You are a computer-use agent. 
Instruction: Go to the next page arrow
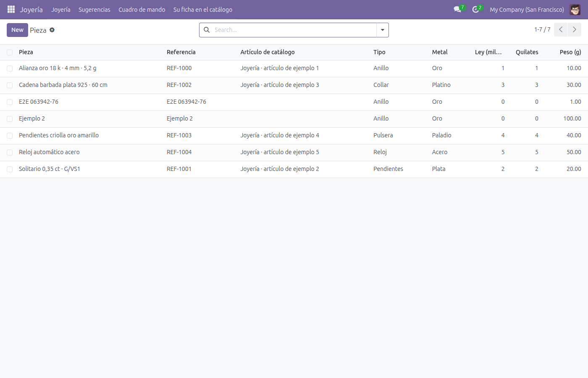coord(575,29)
